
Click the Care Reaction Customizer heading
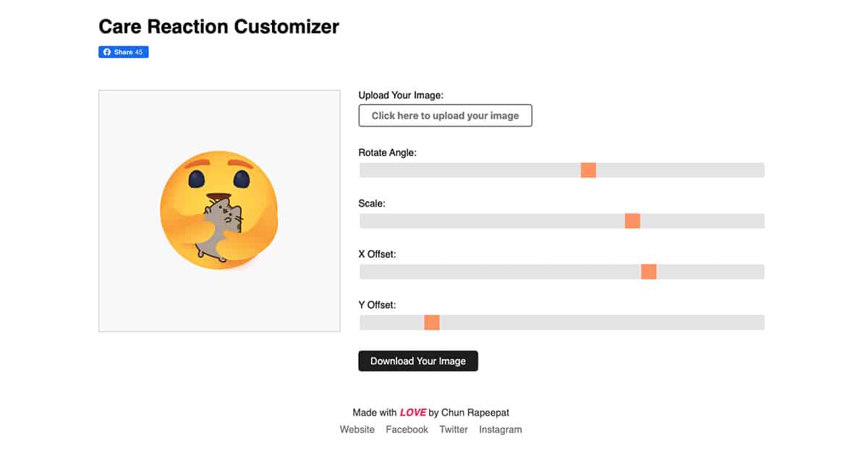click(x=218, y=27)
